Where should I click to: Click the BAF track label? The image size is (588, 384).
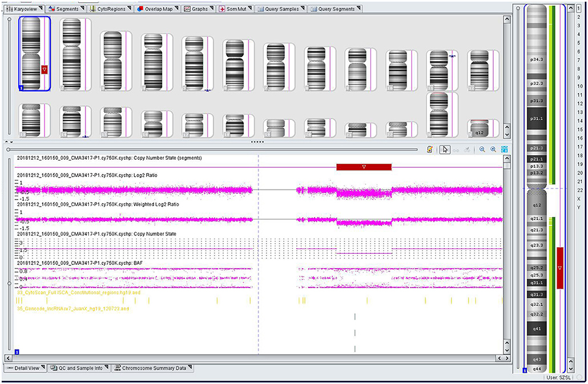80,264
